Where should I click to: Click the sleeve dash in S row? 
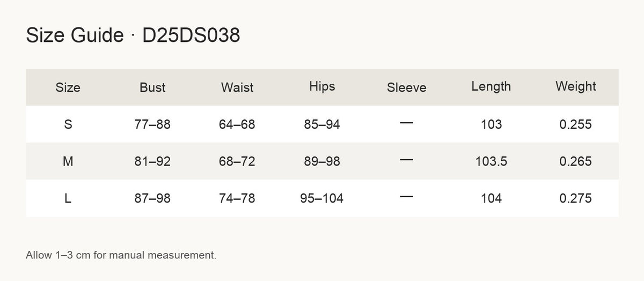pos(407,124)
